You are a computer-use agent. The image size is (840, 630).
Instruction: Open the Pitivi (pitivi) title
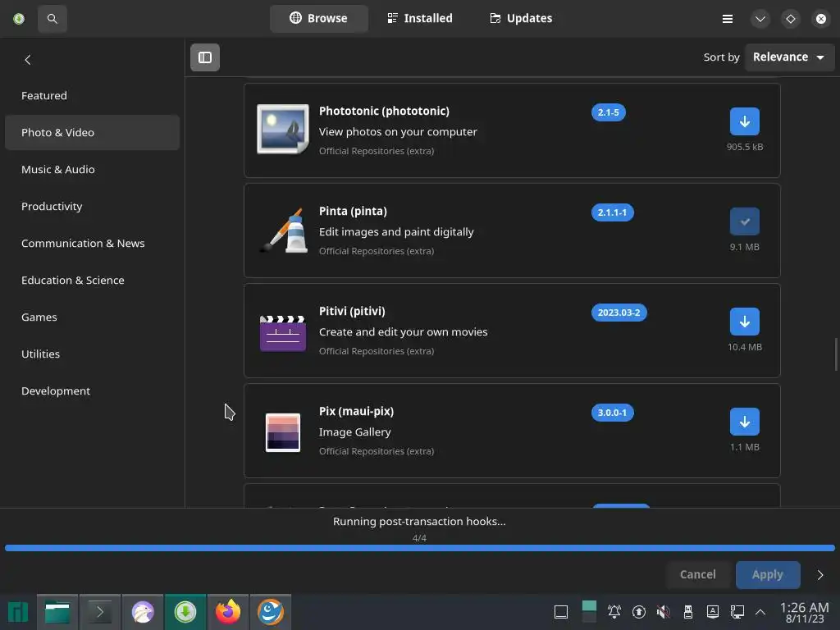352,311
